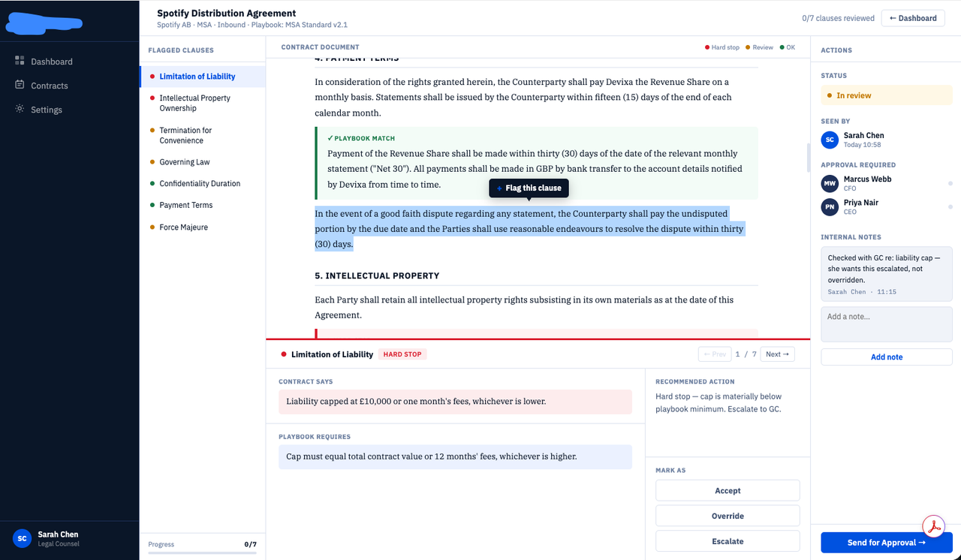Click the Spotify Distribution Agreement title
Screen dimensions: 961x560
click(227, 13)
